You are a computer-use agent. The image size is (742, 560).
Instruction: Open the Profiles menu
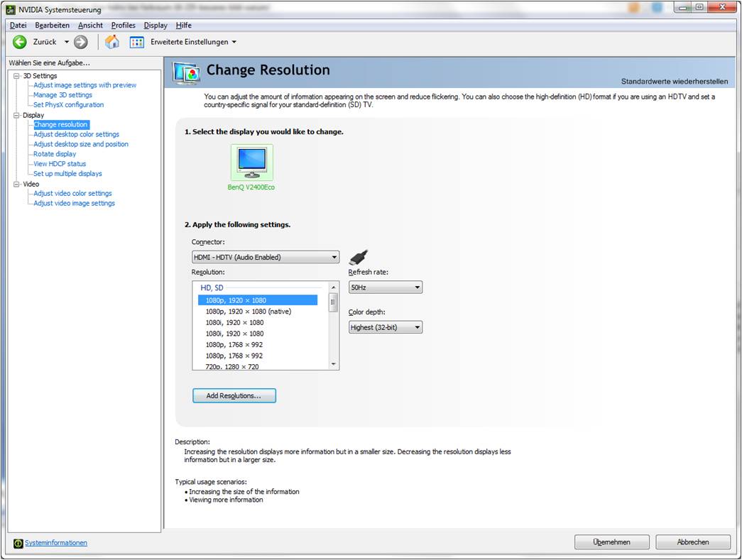point(123,26)
